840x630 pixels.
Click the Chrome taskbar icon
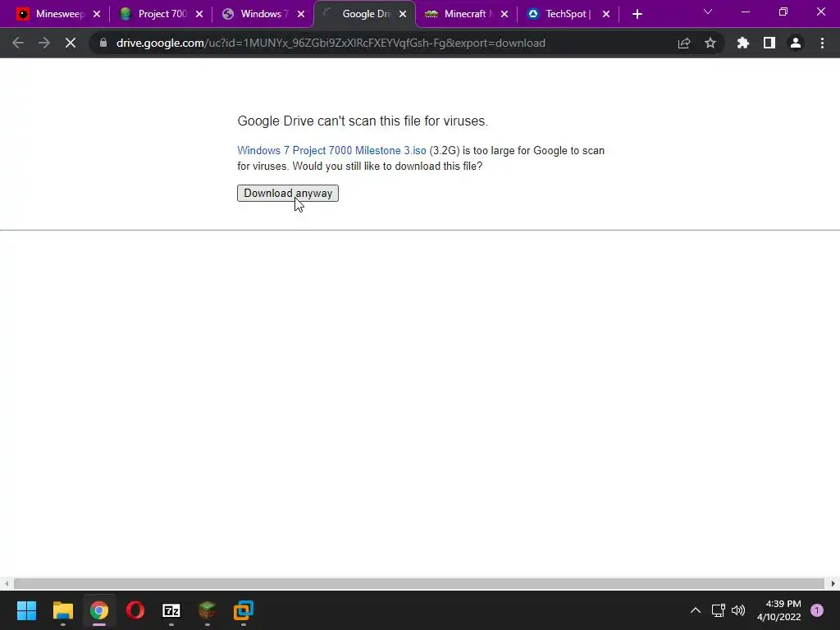[x=99, y=610]
